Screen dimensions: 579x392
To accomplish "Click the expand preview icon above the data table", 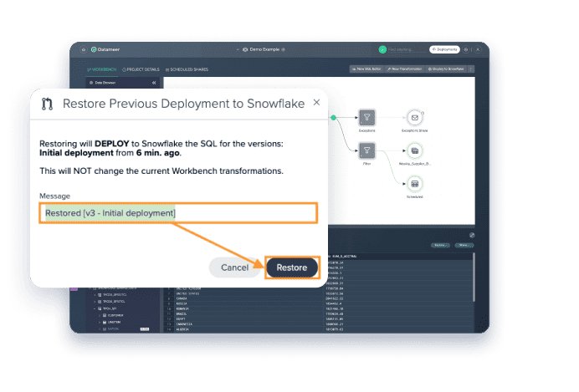I will pyautogui.click(x=472, y=235).
